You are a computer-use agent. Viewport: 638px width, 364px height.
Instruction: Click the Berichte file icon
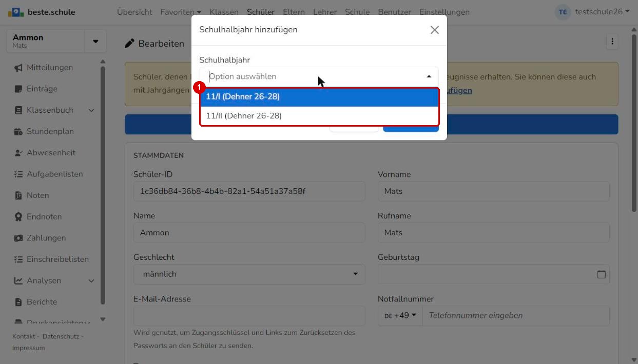(x=18, y=302)
